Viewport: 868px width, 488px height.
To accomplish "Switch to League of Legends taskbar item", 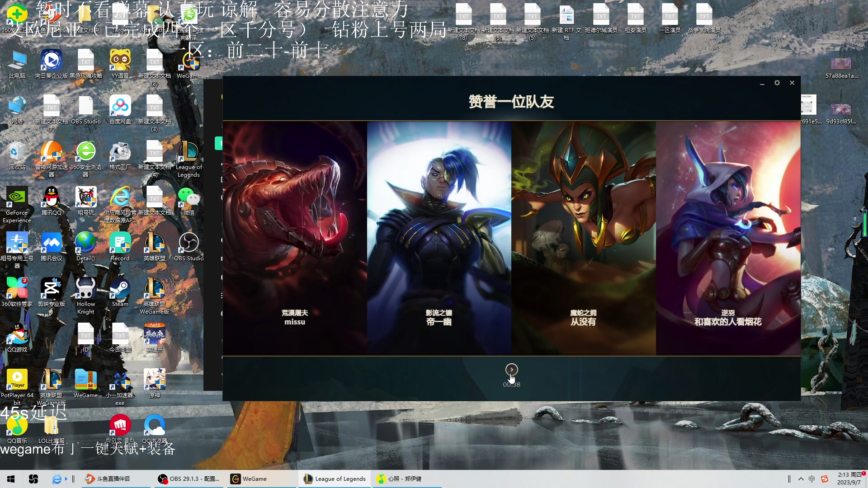I will tap(335, 479).
